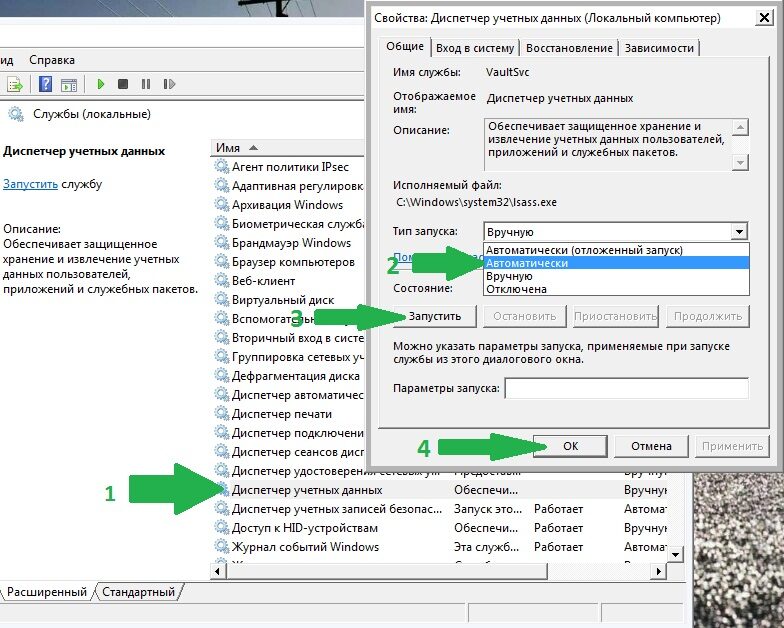
Task: Click gear icon next to Веб-клиент service
Action: [x=222, y=281]
